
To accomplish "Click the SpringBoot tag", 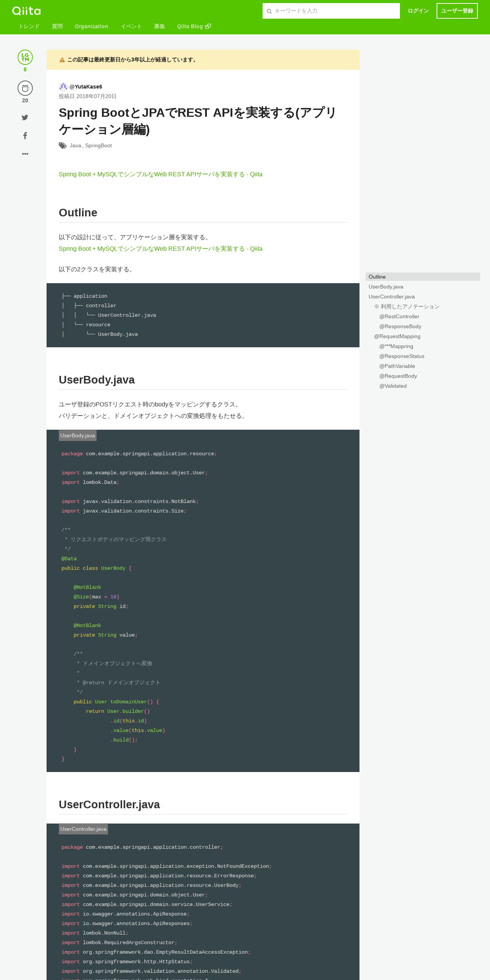I will [x=98, y=145].
